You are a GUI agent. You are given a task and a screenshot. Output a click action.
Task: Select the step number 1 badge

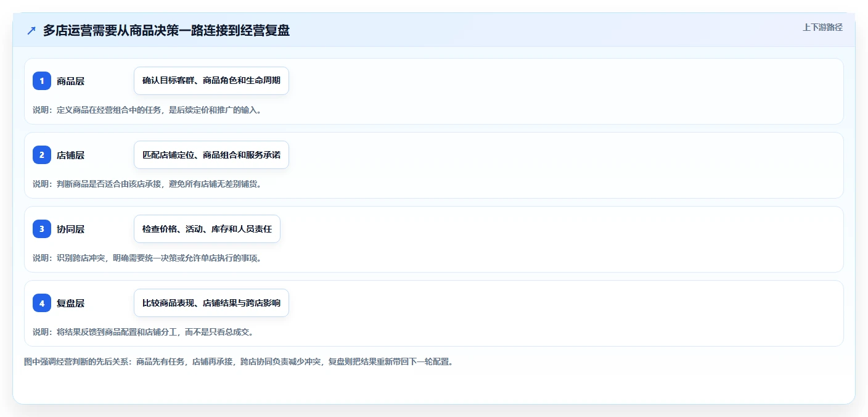pyautogui.click(x=42, y=81)
